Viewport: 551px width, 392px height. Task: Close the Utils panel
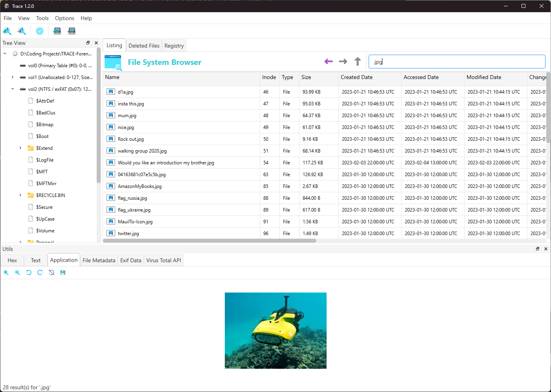546,249
